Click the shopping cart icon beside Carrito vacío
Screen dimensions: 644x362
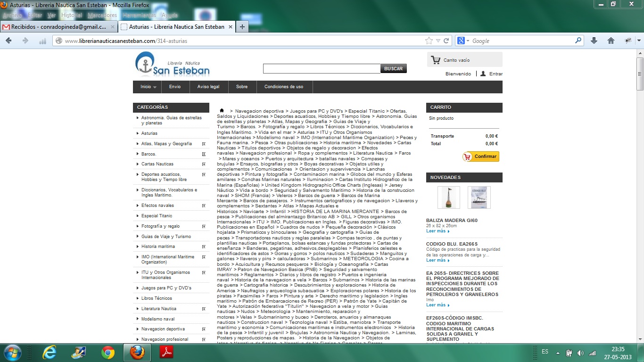[x=436, y=60]
